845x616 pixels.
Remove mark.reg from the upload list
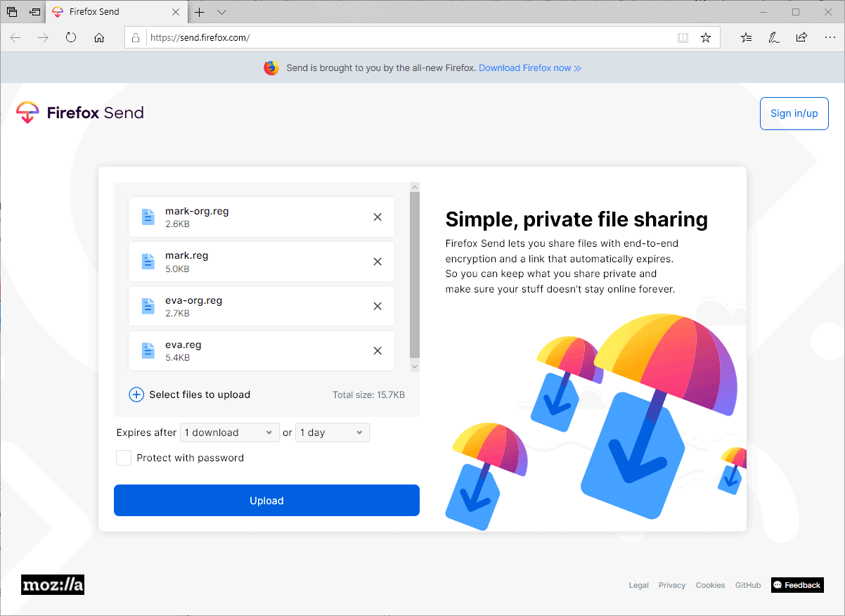(x=378, y=262)
